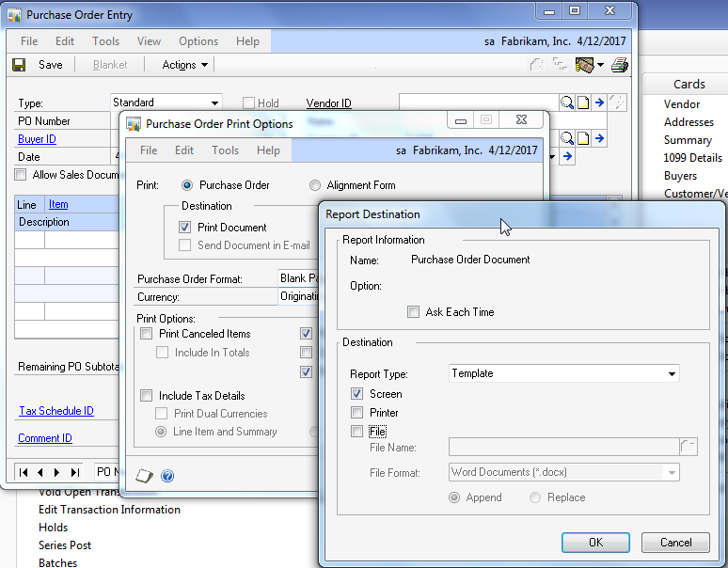The image size is (728, 568).
Task: Open the Actions dropdown menu
Action: (x=184, y=65)
